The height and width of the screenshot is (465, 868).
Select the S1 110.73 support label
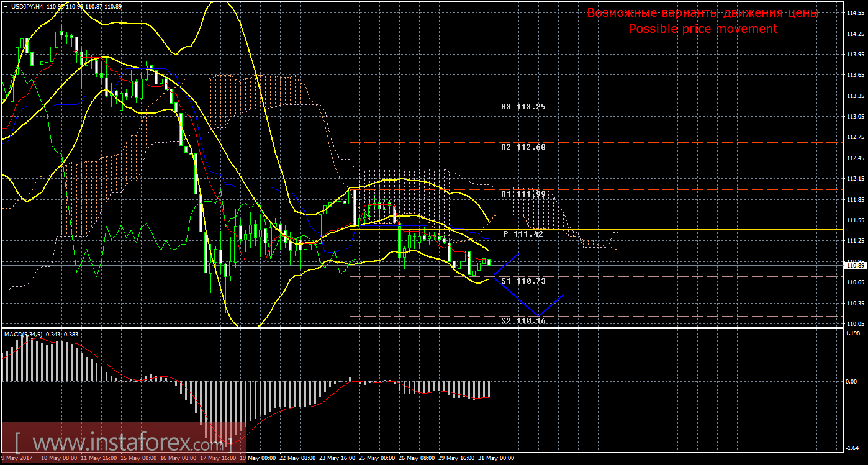523,281
